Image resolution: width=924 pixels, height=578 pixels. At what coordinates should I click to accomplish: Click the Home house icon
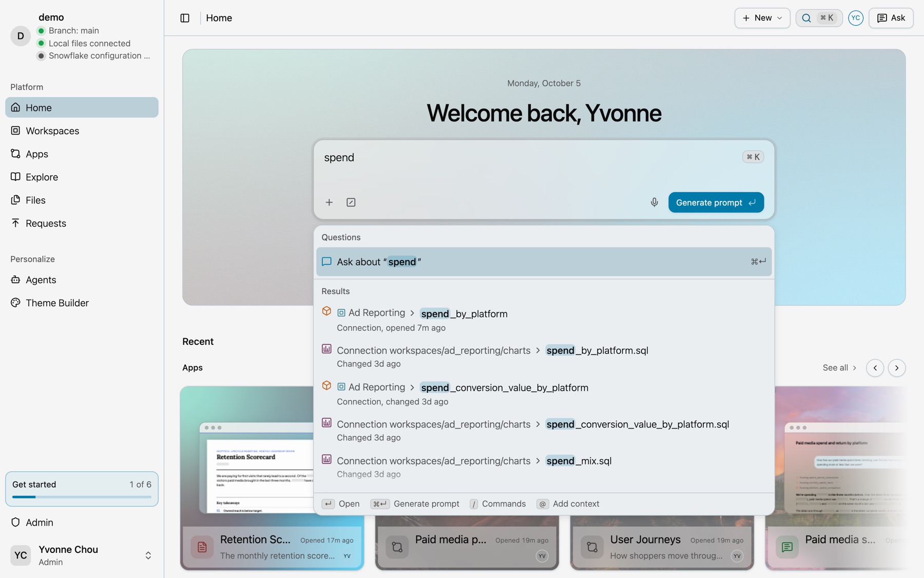coord(15,107)
